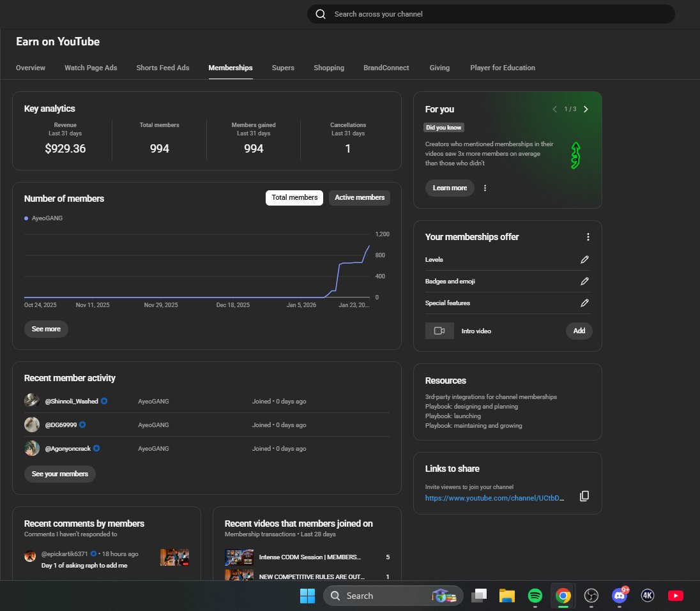
Task: Open Spotify from the taskbar
Action: [x=535, y=596]
